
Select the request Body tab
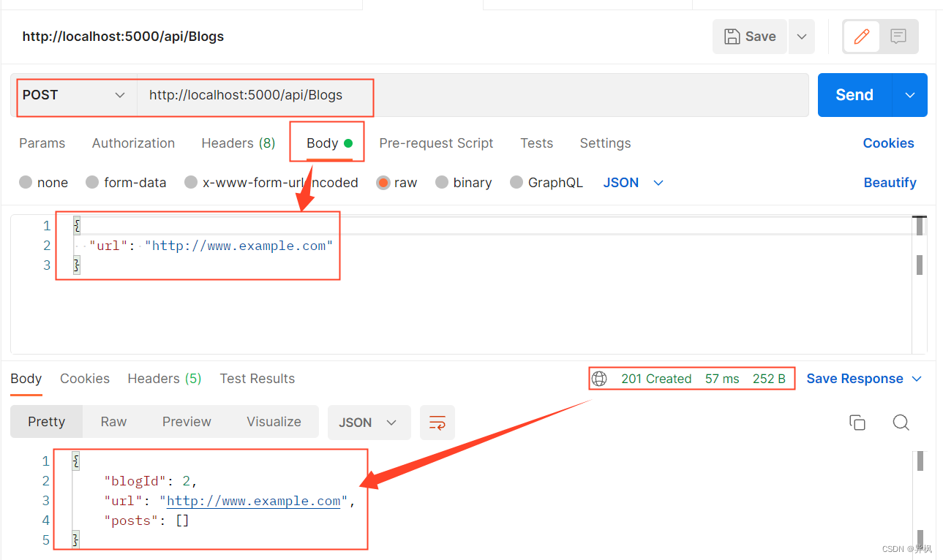click(329, 143)
